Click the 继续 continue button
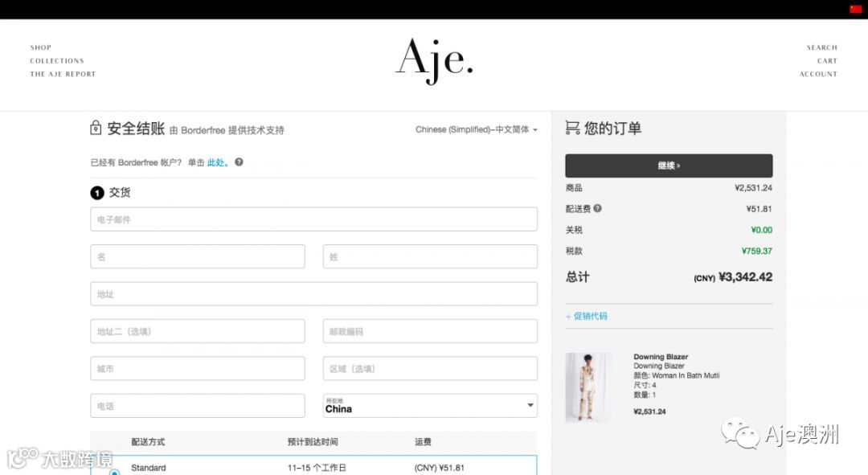 669,166
